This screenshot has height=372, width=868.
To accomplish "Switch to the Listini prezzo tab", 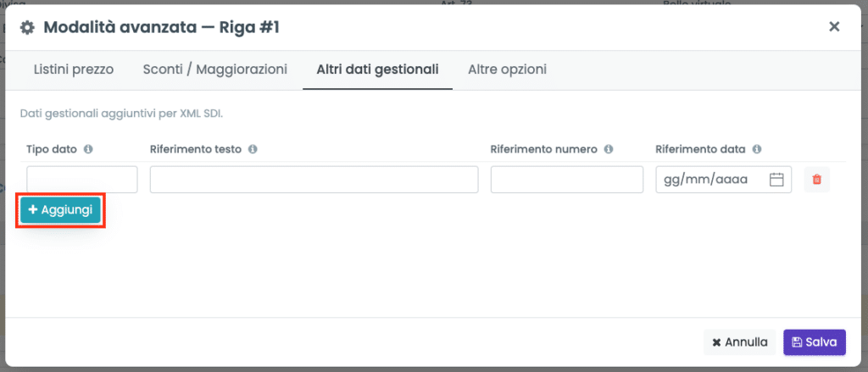I will (x=74, y=69).
